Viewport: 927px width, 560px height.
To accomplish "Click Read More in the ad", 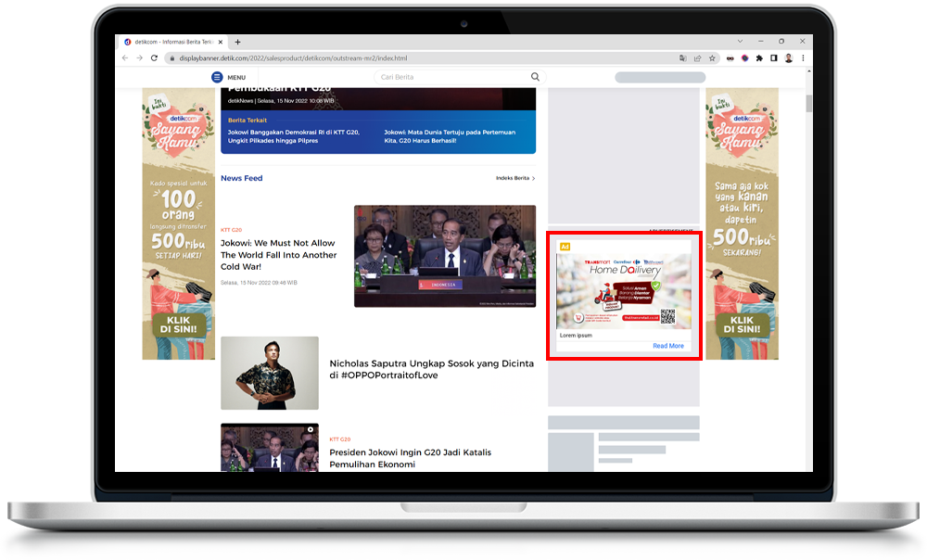I will click(667, 346).
